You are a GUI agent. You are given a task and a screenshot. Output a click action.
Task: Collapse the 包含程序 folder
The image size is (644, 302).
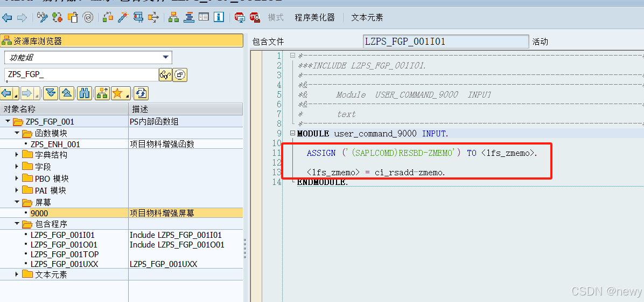(17, 224)
